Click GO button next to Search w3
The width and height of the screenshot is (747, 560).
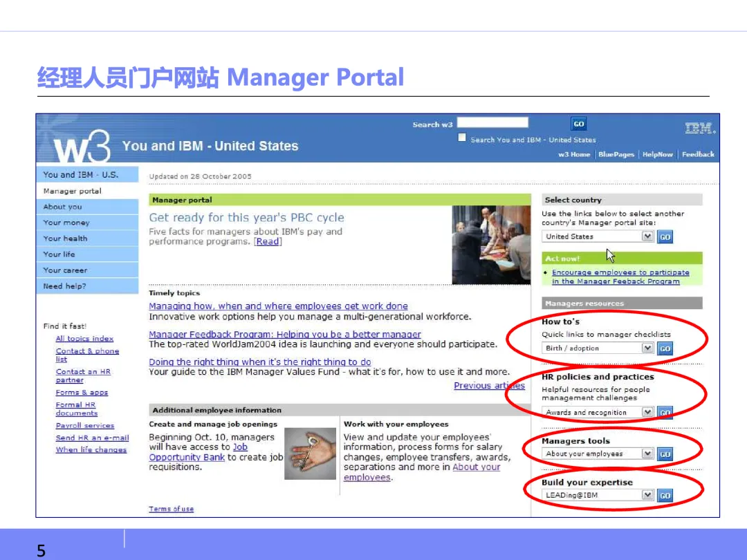click(578, 124)
